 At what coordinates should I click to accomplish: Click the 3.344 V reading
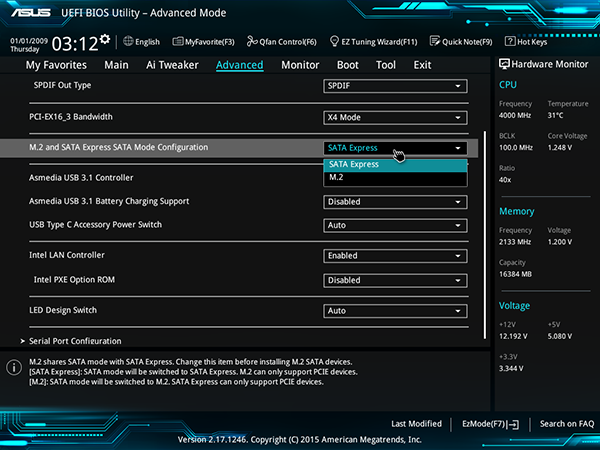[511, 368]
